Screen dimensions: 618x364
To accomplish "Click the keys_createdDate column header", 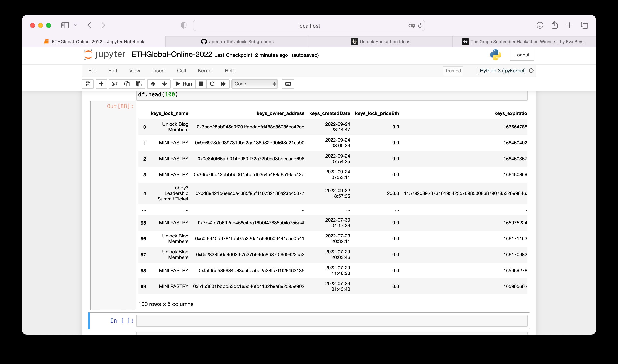I will [330, 113].
